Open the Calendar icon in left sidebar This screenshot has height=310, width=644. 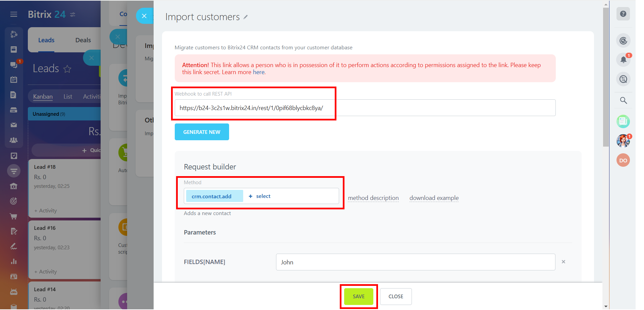(x=14, y=80)
